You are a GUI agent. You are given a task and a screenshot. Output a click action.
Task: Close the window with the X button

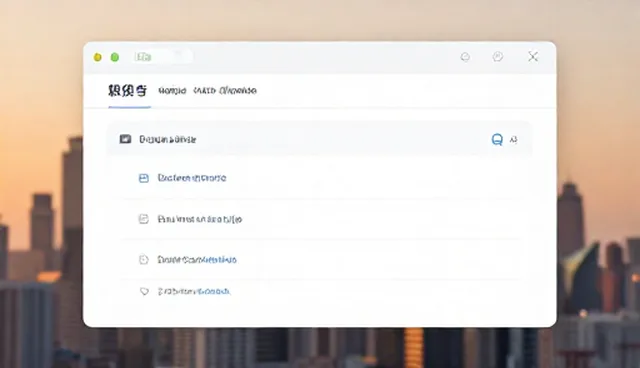(533, 57)
